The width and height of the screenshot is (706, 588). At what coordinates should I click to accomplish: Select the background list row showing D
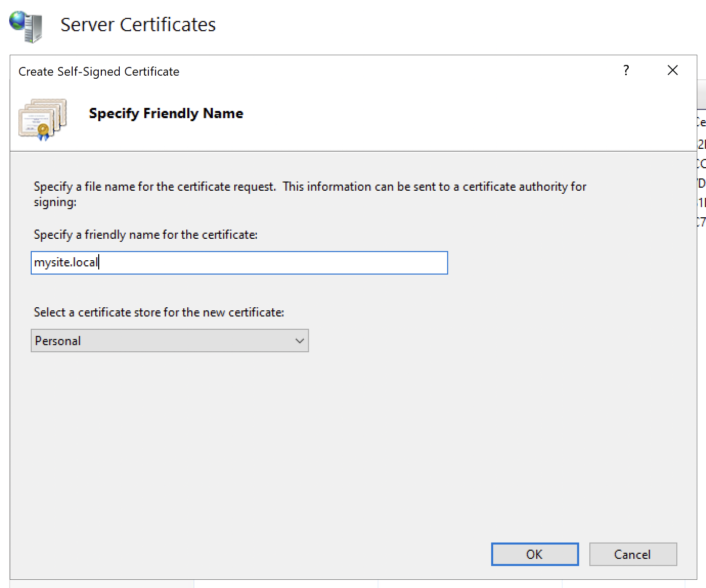click(x=701, y=183)
